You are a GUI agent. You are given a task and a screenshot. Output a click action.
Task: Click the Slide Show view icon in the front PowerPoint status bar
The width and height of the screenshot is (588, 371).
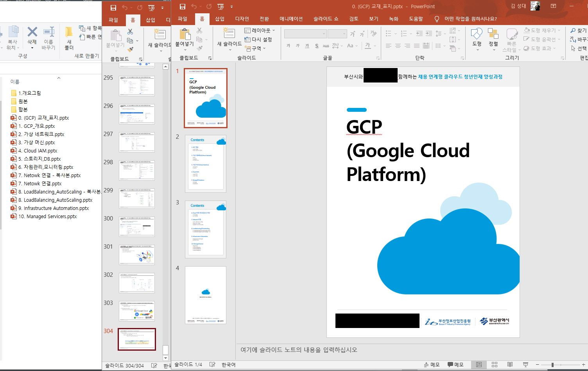click(x=525, y=364)
